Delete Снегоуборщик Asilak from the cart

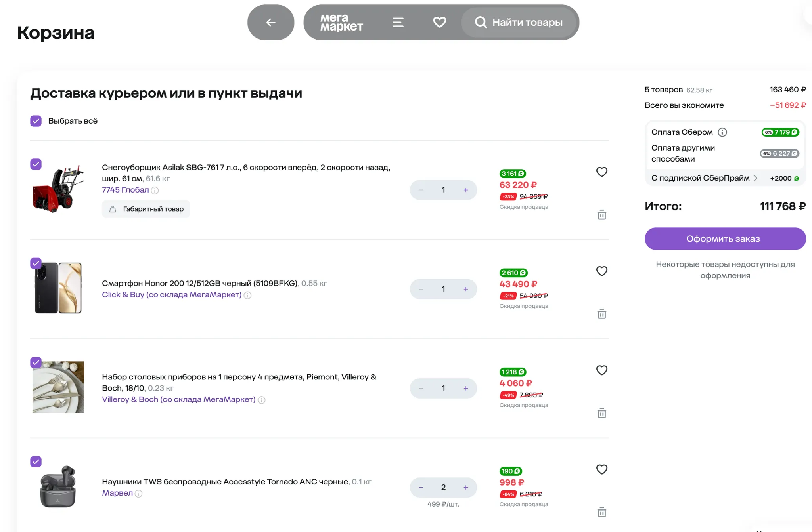[x=602, y=215]
